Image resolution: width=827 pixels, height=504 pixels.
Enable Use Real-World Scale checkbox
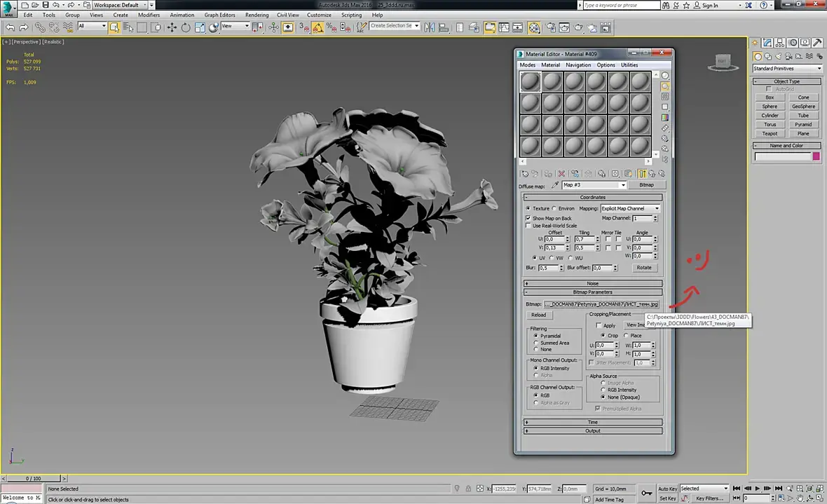coord(528,226)
